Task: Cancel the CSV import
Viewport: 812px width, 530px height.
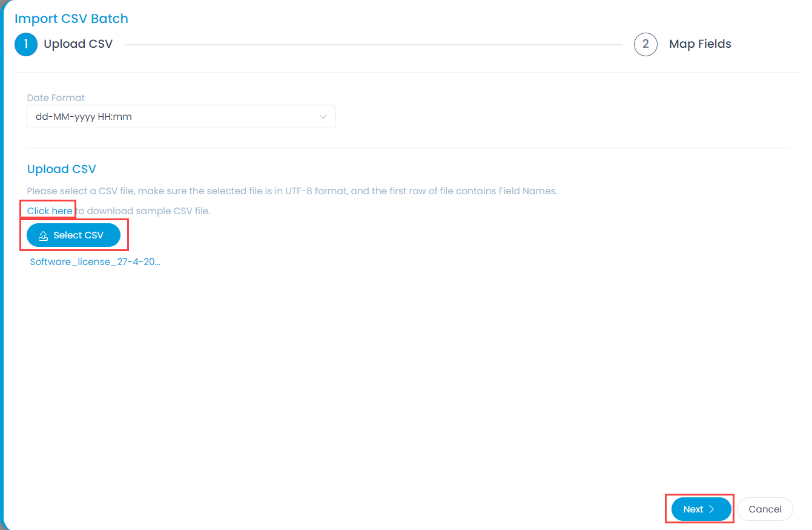Action: pos(765,509)
